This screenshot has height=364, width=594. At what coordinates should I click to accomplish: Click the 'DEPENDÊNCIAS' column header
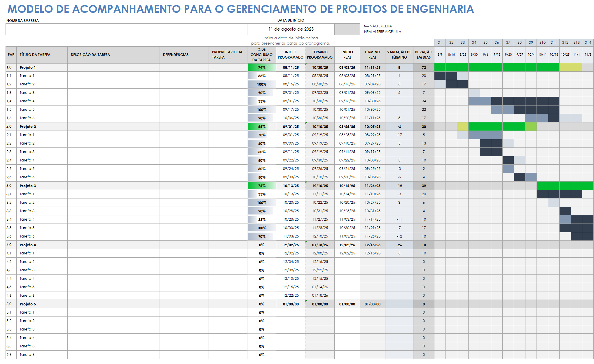184,55
